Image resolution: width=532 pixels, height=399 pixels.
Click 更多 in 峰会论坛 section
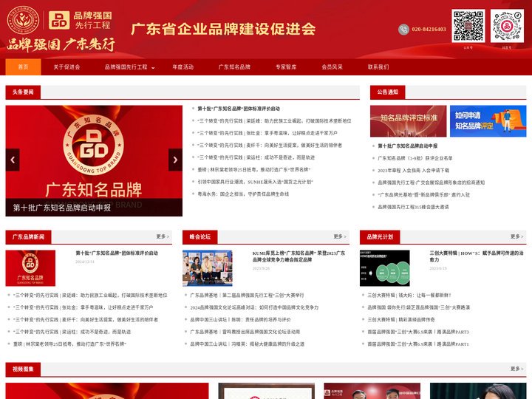click(x=340, y=236)
